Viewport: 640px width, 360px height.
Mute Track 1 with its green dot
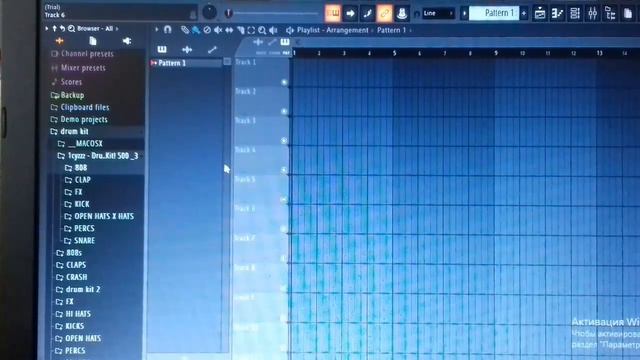[x=284, y=82]
